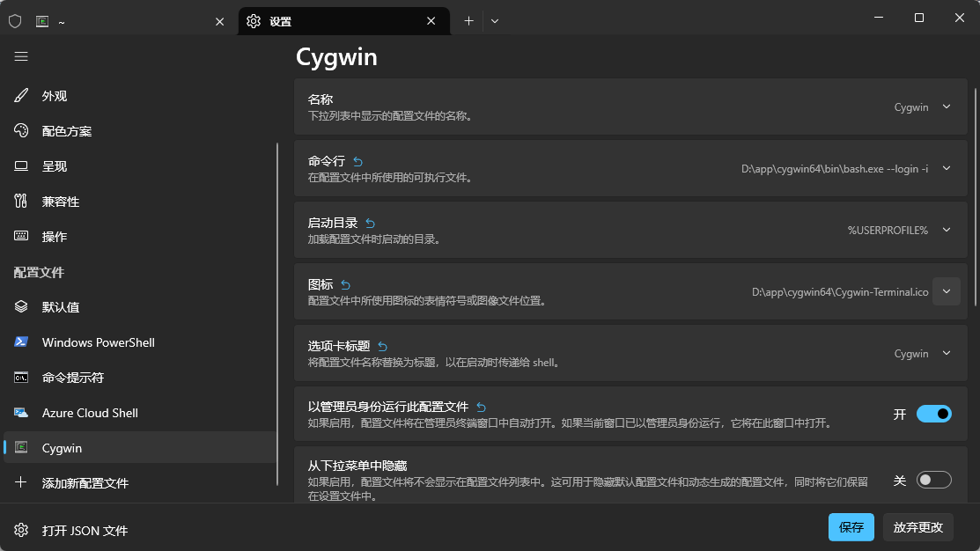Close the first terminal tab
980x551 pixels.
point(219,21)
